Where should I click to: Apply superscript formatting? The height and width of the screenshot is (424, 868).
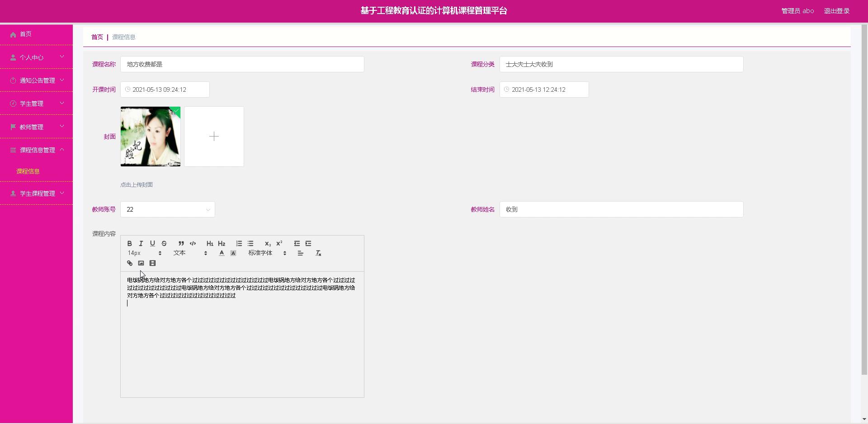pos(279,243)
